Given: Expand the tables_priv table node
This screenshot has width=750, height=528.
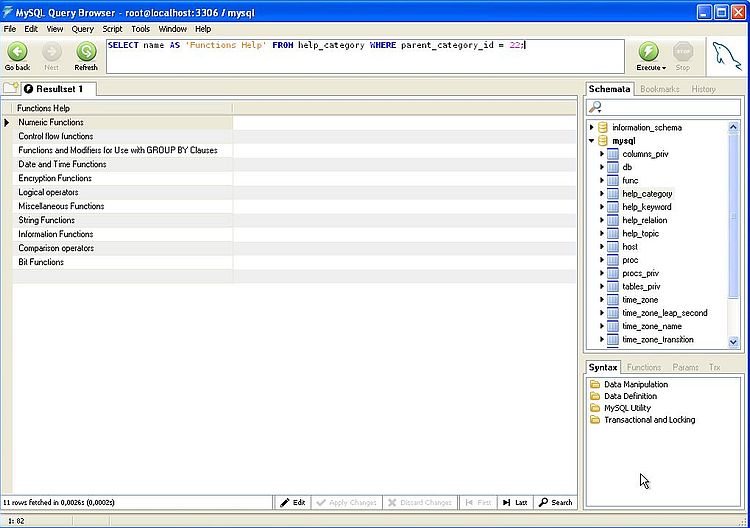Looking at the screenshot, I should click(602, 286).
